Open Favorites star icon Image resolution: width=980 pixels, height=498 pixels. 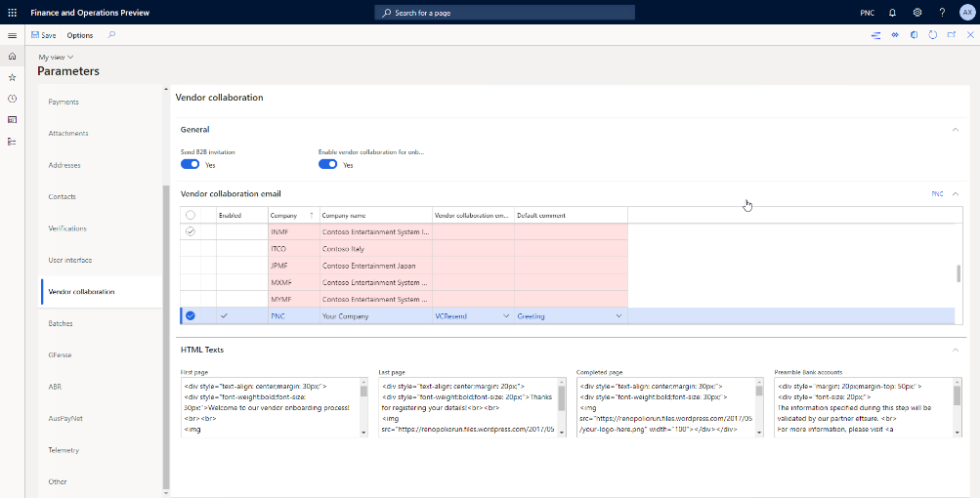click(x=12, y=77)
